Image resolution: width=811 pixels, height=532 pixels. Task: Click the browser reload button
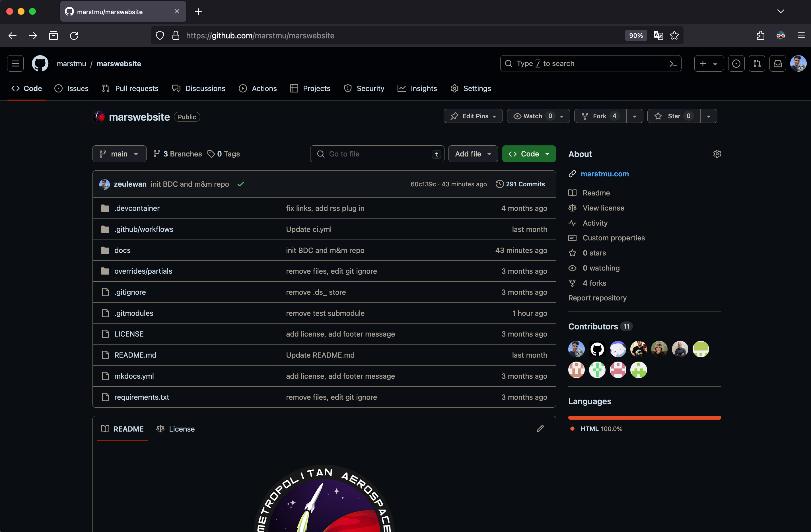pos(74,36)
